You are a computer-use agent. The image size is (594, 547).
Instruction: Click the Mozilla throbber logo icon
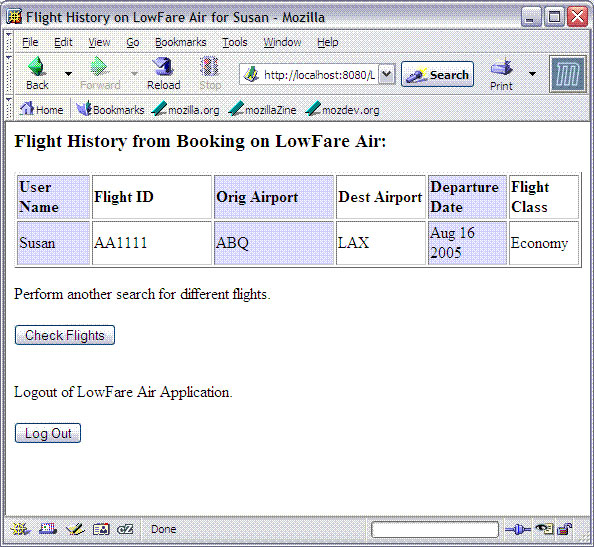567,74
